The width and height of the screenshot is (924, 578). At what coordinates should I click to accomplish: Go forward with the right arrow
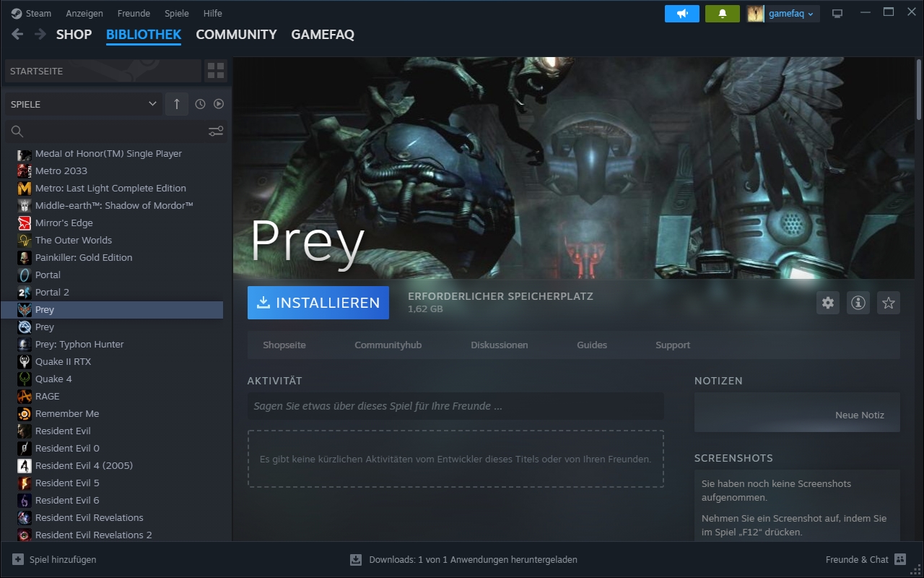(40, 34)
